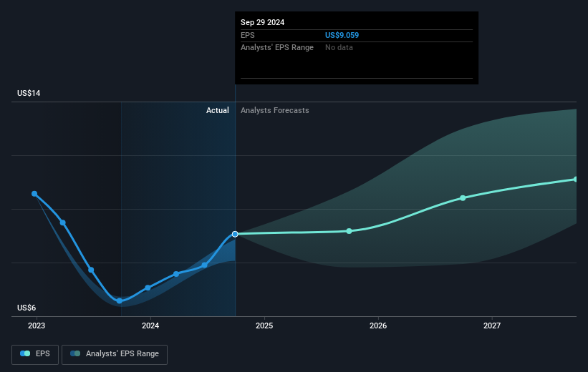Click the second EPS data point in early 2023
This screenshot has width=588, height=372.
62,222
